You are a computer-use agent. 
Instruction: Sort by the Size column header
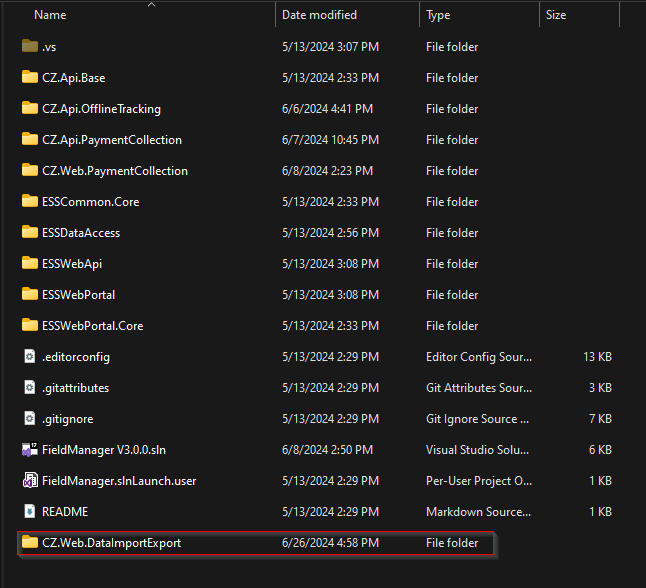click(556, 15)
